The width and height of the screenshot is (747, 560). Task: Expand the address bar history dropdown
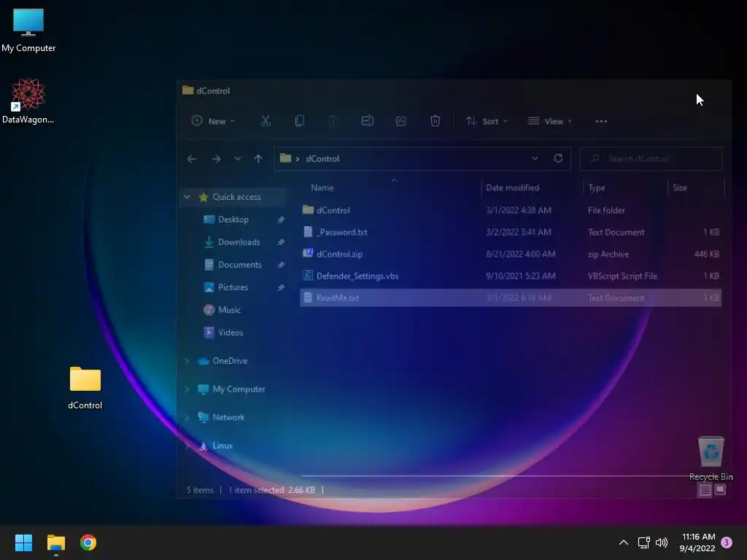[x=535, y=158]
